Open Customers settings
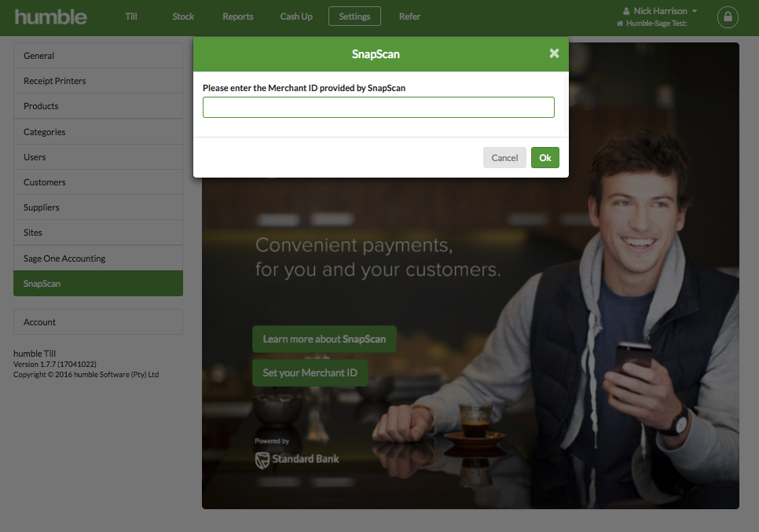 pyautogui.click(x=98, y=182)
